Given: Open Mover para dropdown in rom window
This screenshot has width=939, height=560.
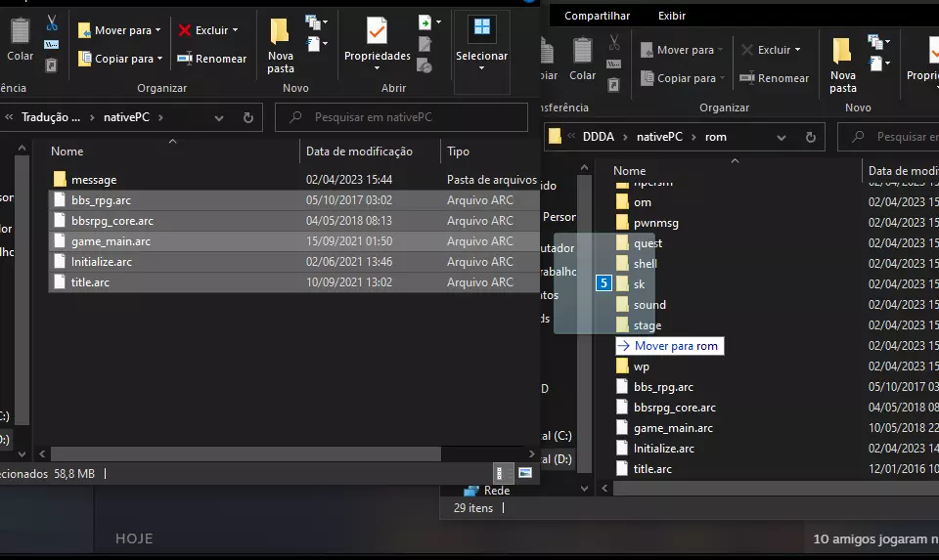Looking at the screenshot, I should (x=721, y=50).
